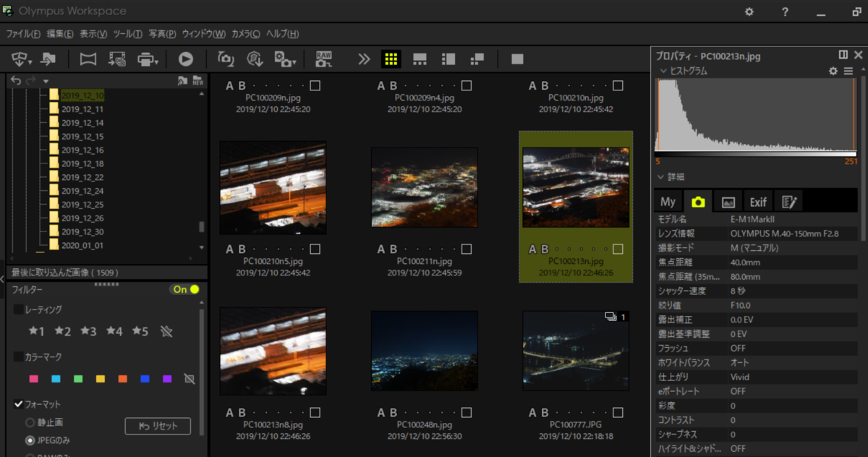Open settings gear in title bar
The image size is (868, 457).
coord(749,12)
